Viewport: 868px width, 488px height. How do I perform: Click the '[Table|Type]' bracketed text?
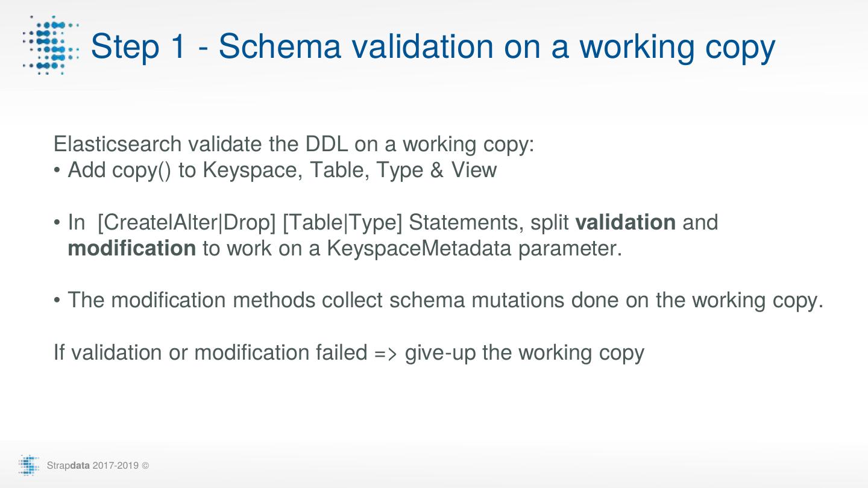point(342,223)
